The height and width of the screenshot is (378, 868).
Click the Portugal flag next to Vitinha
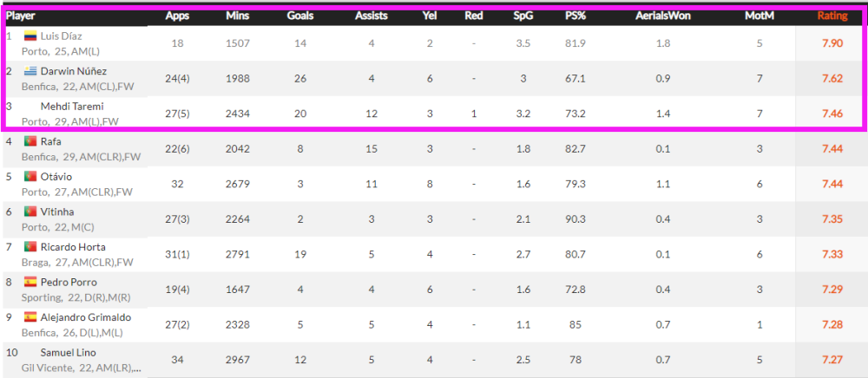[30, 212]
